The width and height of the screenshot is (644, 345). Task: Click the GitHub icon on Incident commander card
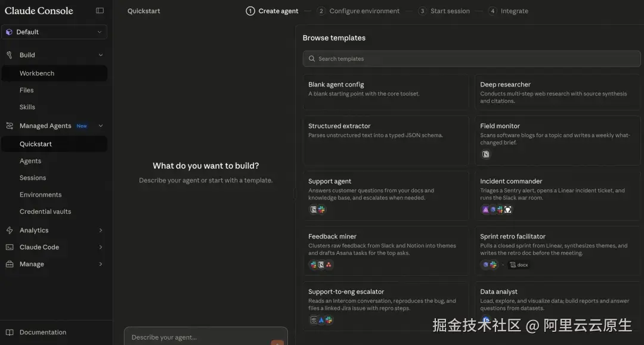[507, 210]
